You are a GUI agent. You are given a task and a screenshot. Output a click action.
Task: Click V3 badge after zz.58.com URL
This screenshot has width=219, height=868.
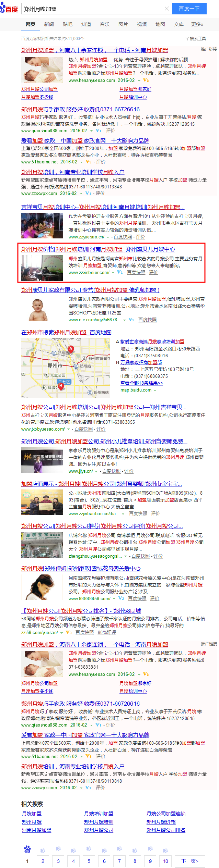coord(69,633)
